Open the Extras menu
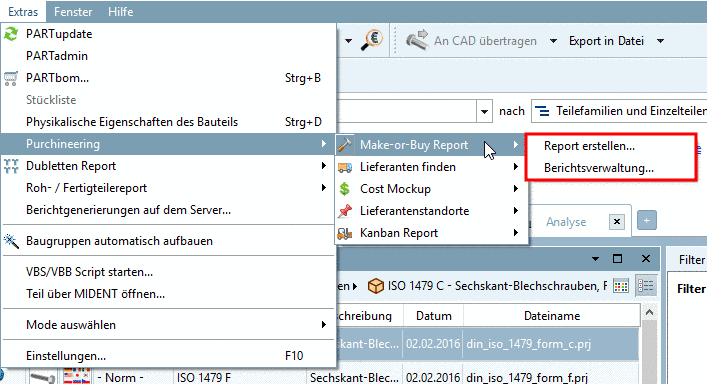Screen dimensions: 707x384 tap(23, 12)
